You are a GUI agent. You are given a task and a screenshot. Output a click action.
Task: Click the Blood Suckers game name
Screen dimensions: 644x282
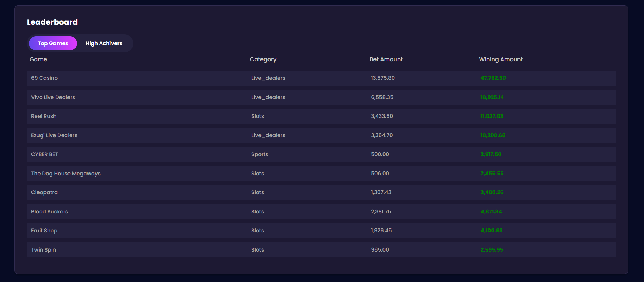tap(50, 212)
